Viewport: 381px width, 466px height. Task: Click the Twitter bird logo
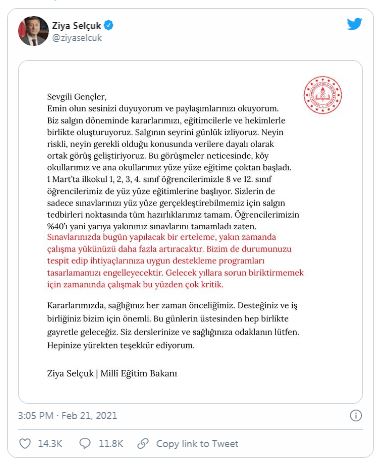point(354,24)
